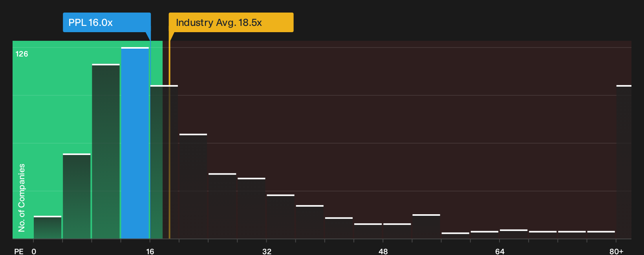Click the 'No. of Companies' axis label
The width and height of the screenshot is (644, 255).
click(x=22, y=197)
